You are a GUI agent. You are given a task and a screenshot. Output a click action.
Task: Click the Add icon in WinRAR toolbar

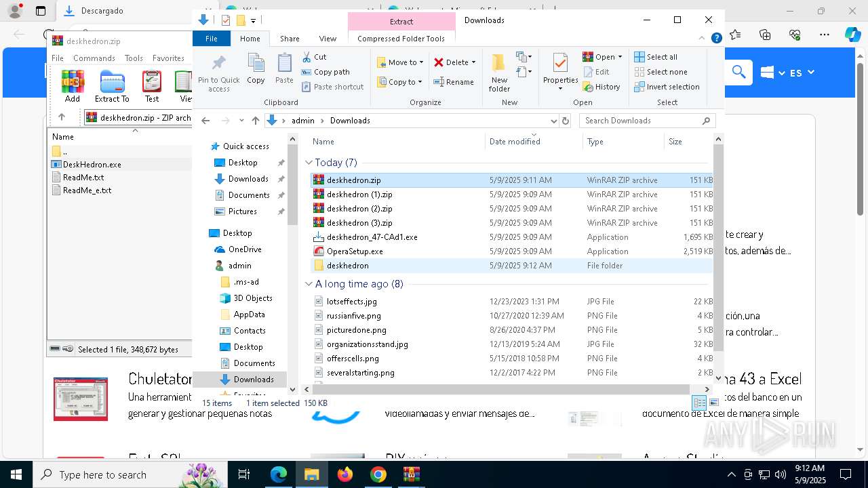point(73,86)
